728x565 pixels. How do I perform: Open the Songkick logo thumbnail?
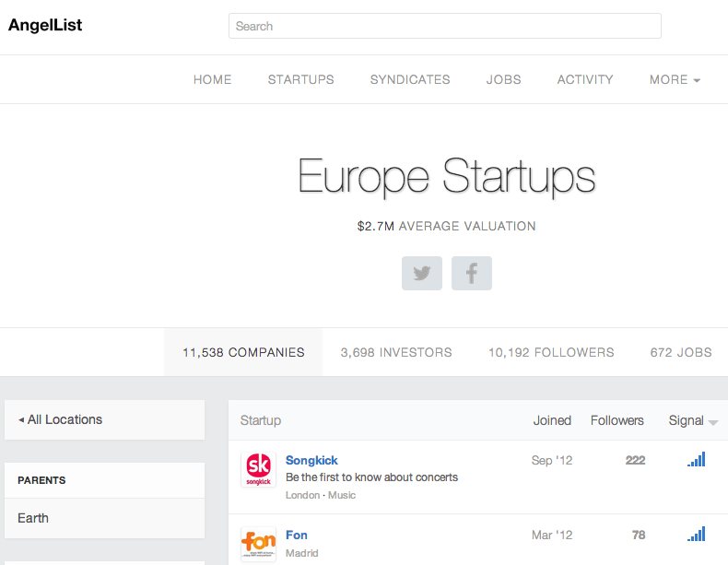[259, 469]
